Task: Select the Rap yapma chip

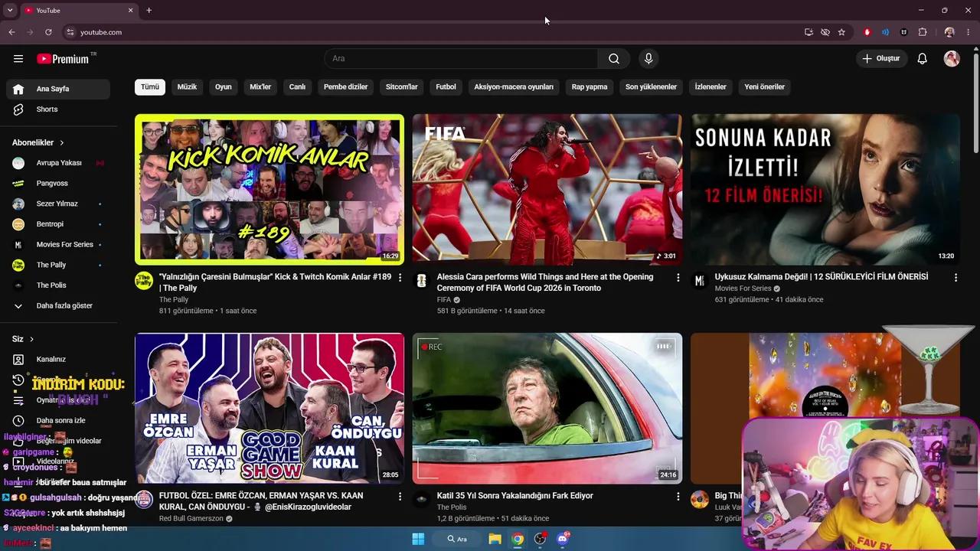Action: pos(590,87)
